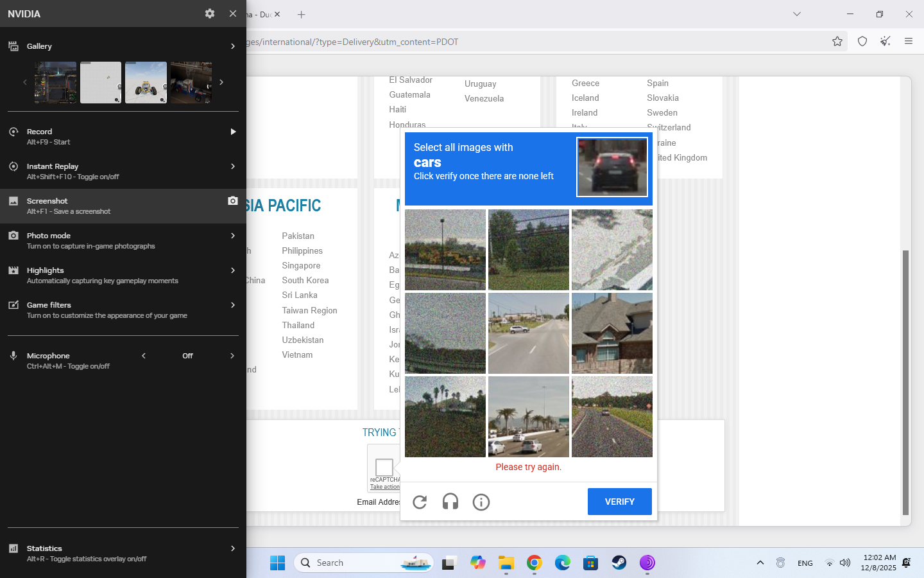Click the shield icon in browser toolbar

point(862,42)
